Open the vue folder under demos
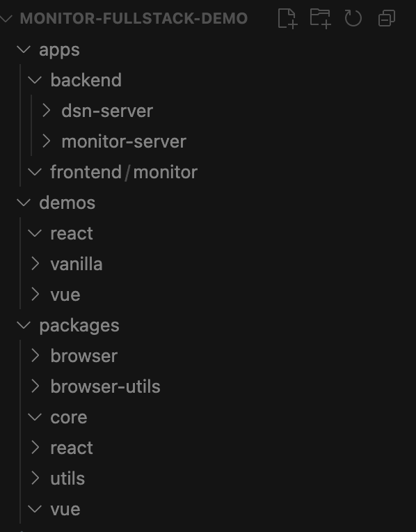 coord(65,295)
